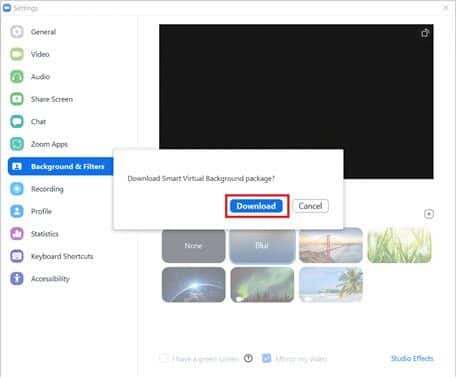
Task: Click the Keyboard Shortcuts icon
Action: (x=17, y=256)
